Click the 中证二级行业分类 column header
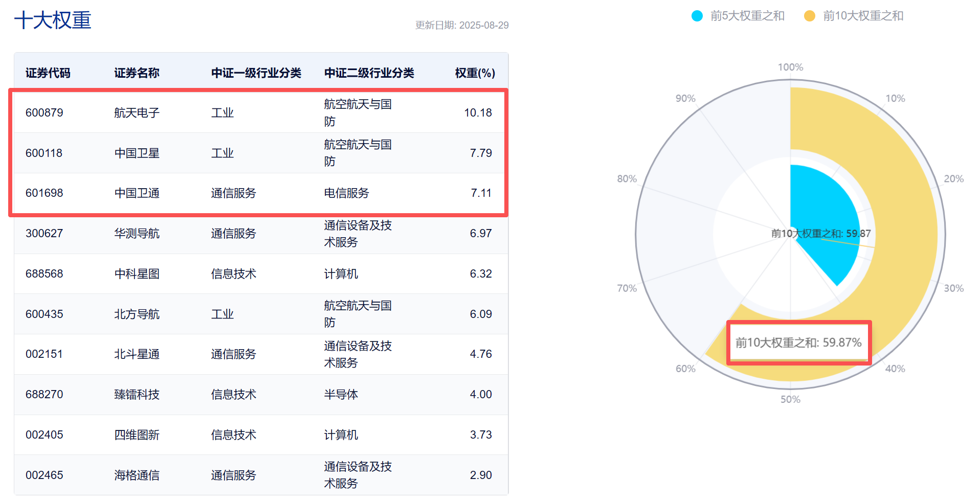Screen dimensions: 980x502 point(369,73)
